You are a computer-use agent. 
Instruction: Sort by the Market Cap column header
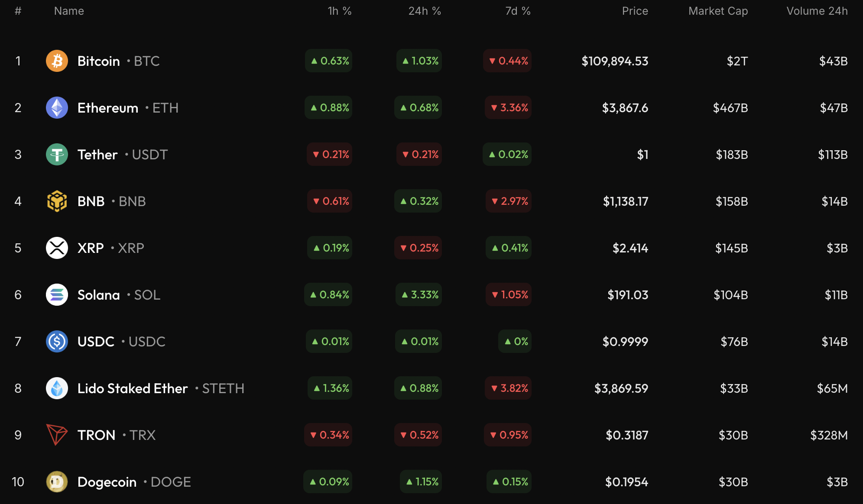point(718,11)
